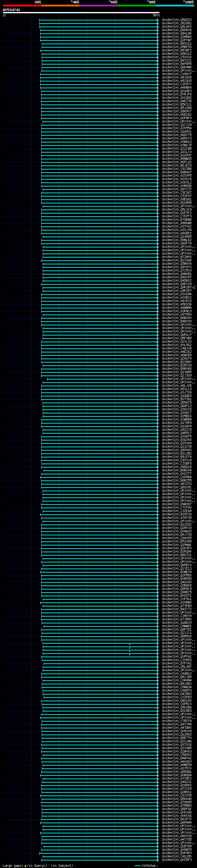Image resolution: width=197 pixels, height=868 pixels.
Task: Select hit UniRef100_Q148D5
Action: pos(177,236)
